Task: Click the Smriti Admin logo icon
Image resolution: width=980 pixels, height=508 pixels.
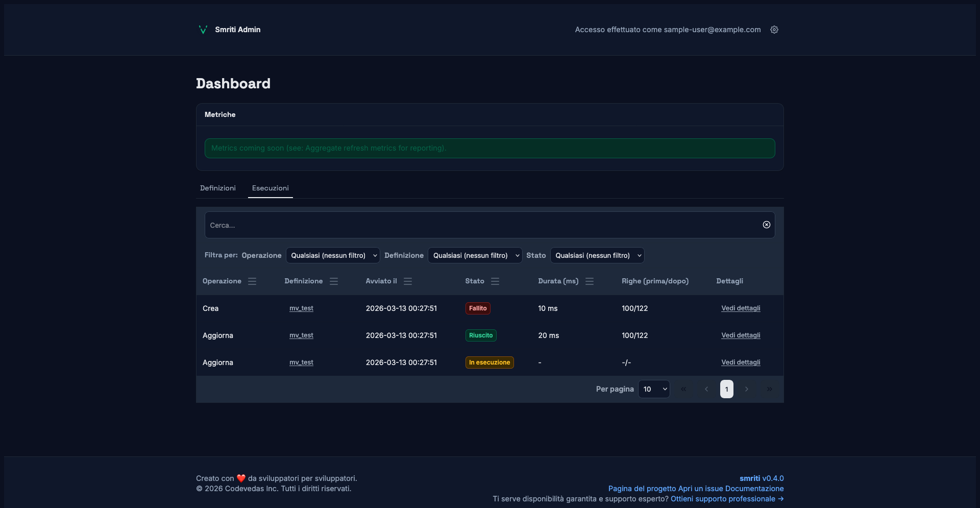Action: pyautogui.click(x=203, y=30)
